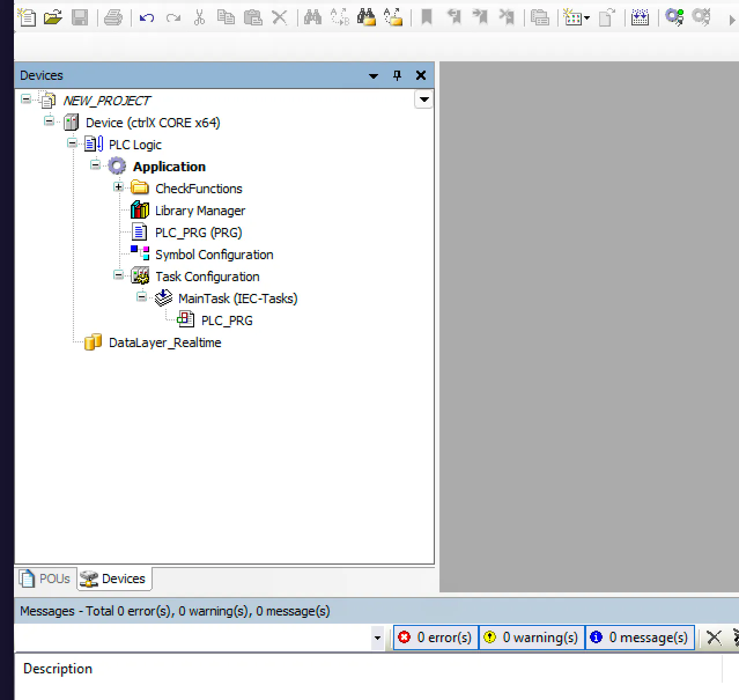Viewport: 739px width, 700px height.
Task: Collapse the MainTask (IEC-Tasks) node
Action: click(x=142, y=297)
